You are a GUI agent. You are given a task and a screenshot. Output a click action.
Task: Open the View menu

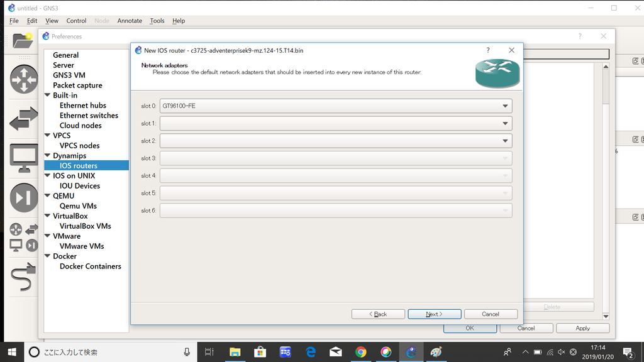[x=52, y=21]
